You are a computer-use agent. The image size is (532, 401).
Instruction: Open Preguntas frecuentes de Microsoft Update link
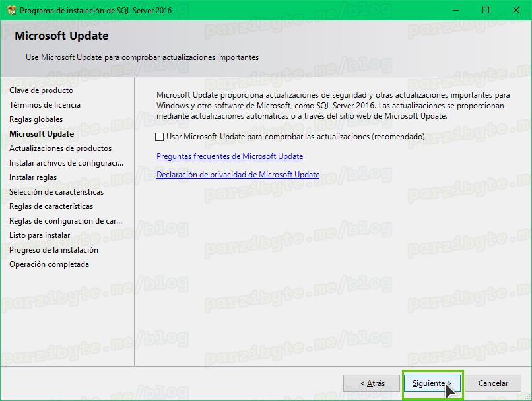tap(230, 156)
